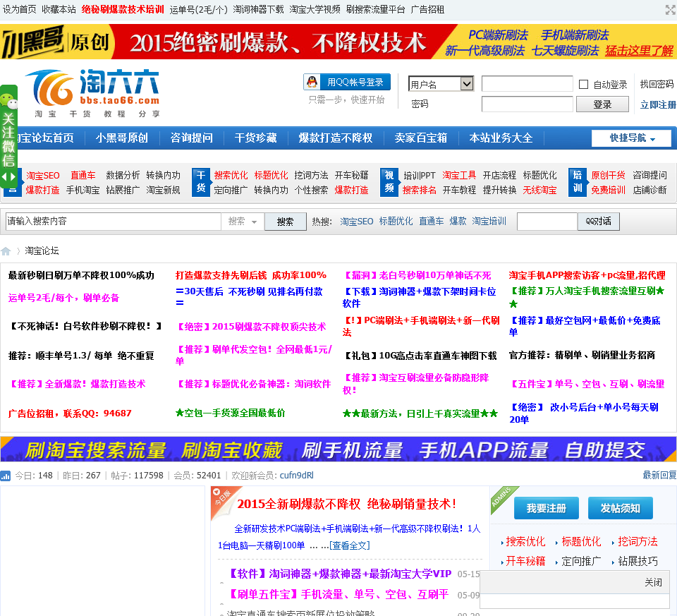
Task: Click 找回密码 link
Action: coord(657,84)
